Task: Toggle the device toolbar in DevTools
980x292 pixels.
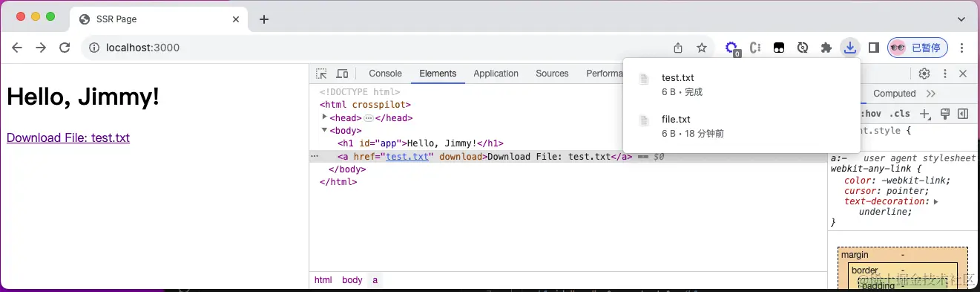Action: click(342, 74)
